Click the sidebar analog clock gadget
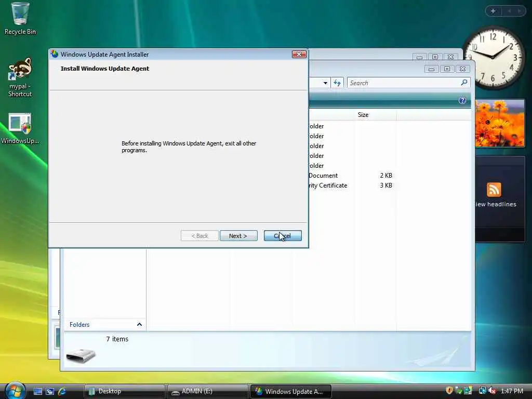This screenshot has width=532, height=399. pos(493,57)
